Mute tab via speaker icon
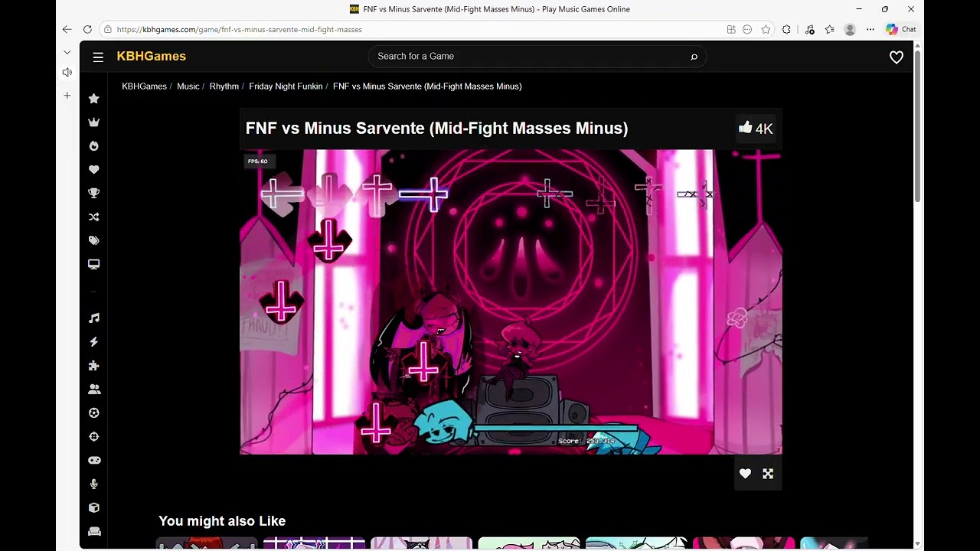The image size is (980, 551). pos(67,73)
